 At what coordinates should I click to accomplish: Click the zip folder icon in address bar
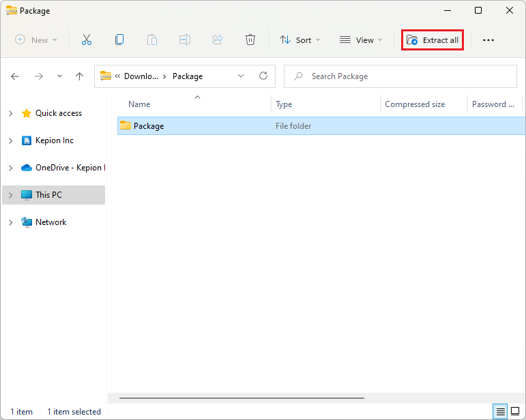pos(106,76)
